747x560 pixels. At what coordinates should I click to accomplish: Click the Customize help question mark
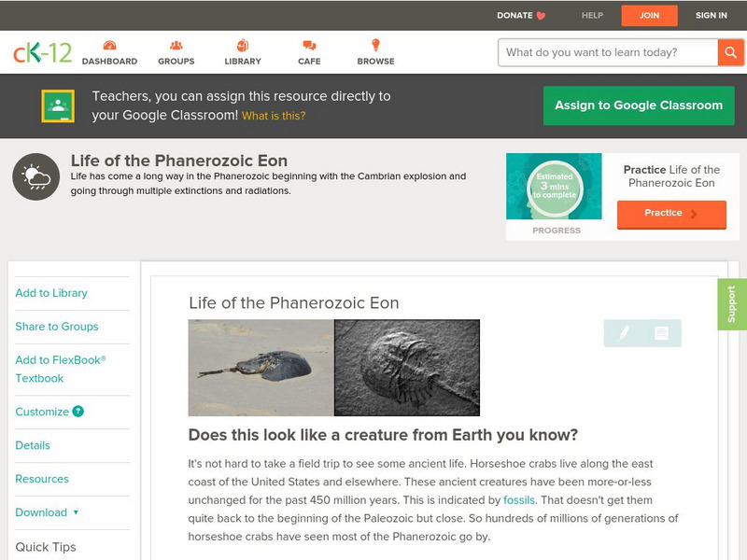click(78, 412)
